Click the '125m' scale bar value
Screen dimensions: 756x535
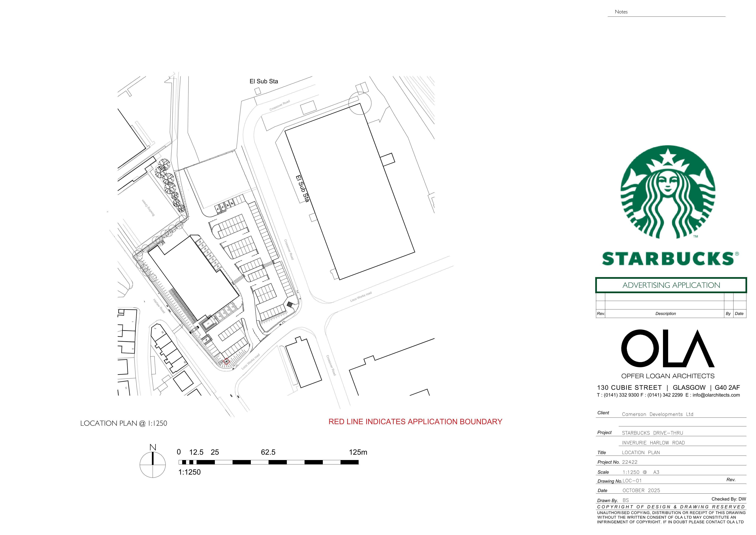[x=358, y=452]
